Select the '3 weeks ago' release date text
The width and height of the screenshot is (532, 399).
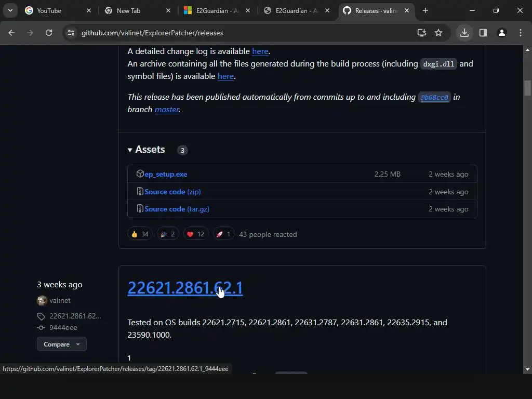(x=60, y=285)
